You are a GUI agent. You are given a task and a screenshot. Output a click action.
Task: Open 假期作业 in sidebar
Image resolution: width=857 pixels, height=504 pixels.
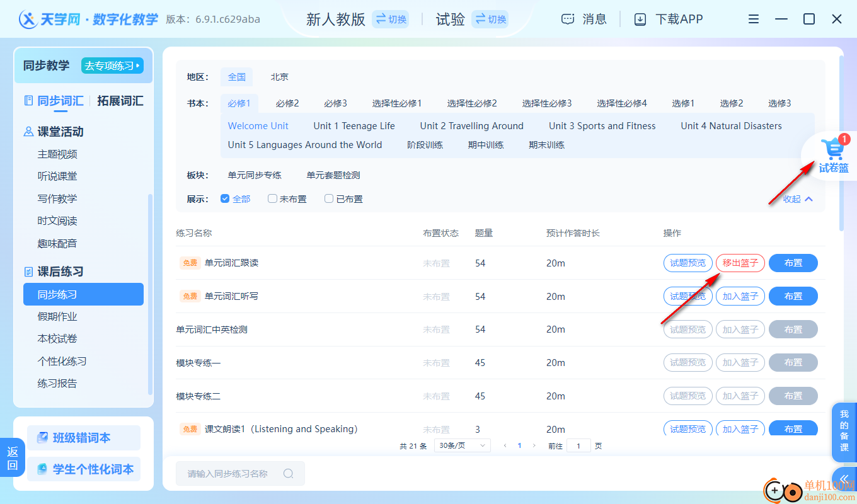pyautogui.click(x=57, y=316)
